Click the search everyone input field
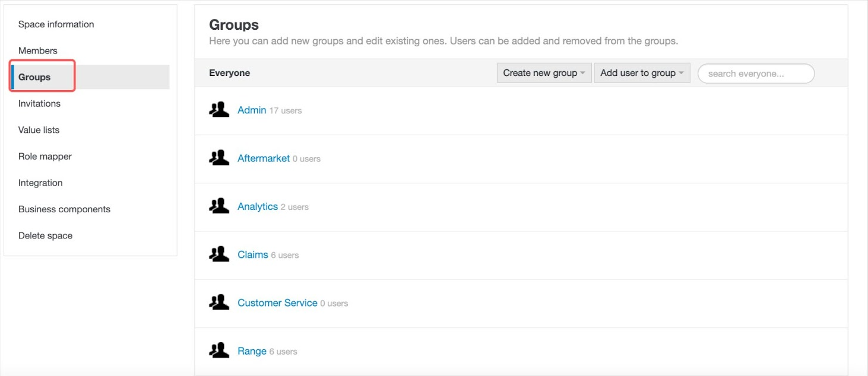The height and width of the screenshot is (376, 868). click(x=755, y=73)
